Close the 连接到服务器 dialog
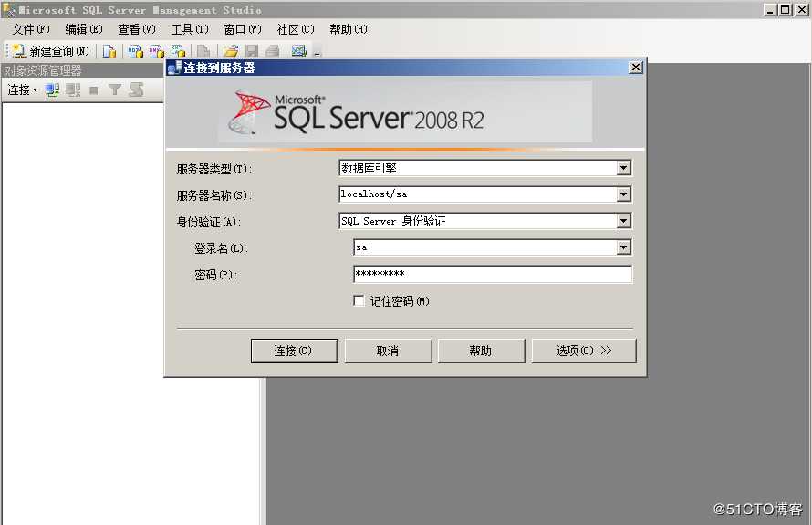The height and width of the screenshot is (525, 812). (635, 68)
